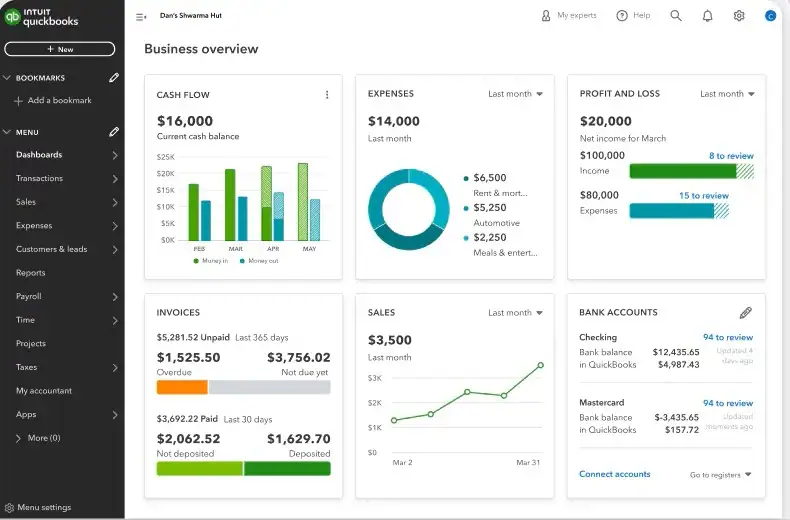Open Mastercard 94 to review link

point(728,403)
